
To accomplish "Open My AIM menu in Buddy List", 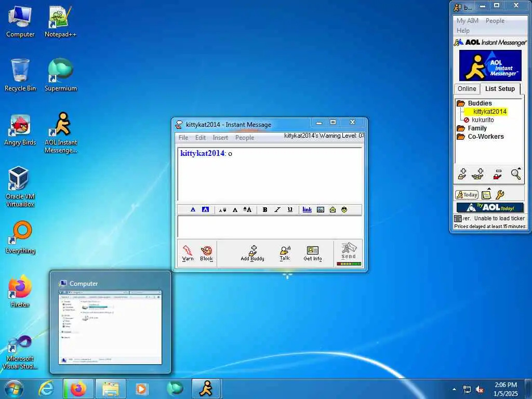I will 467,21.
